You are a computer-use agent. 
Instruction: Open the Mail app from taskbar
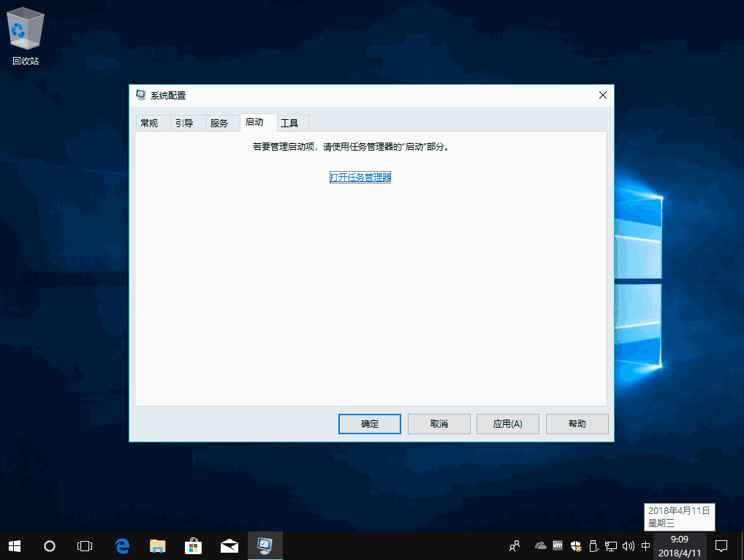(x=229, y=545)
